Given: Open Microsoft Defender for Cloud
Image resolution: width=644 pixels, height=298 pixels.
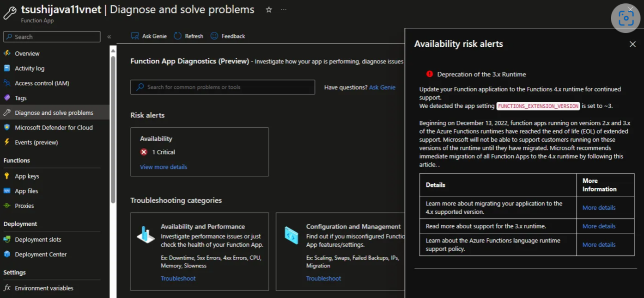Looking at the screenshot, I should (54, 128).
